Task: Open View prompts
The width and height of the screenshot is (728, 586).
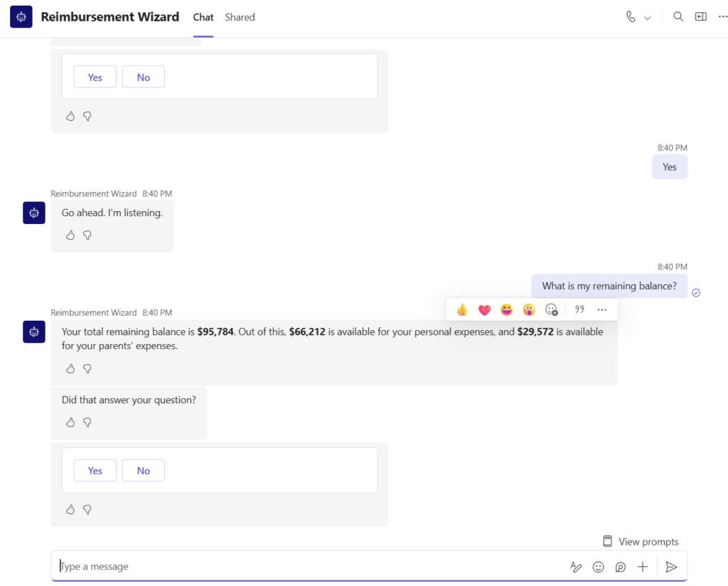Action: coord(641,542)
